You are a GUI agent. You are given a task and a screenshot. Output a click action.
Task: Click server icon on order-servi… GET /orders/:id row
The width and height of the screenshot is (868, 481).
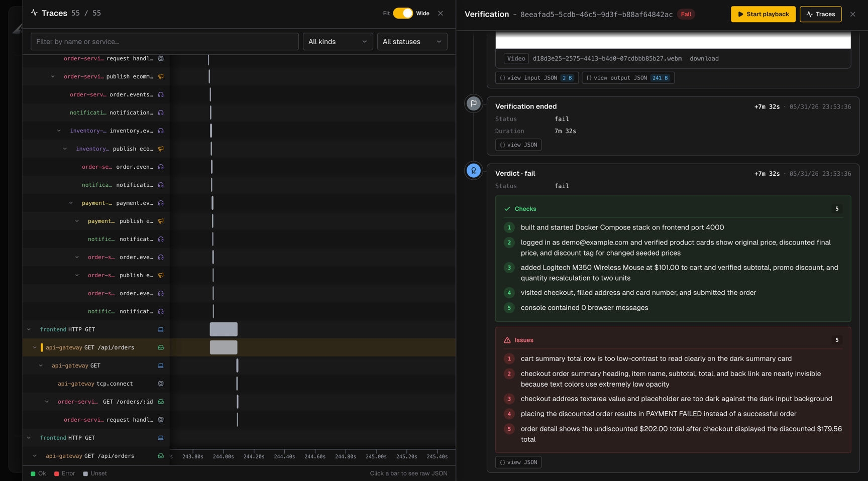click(161, 402)
